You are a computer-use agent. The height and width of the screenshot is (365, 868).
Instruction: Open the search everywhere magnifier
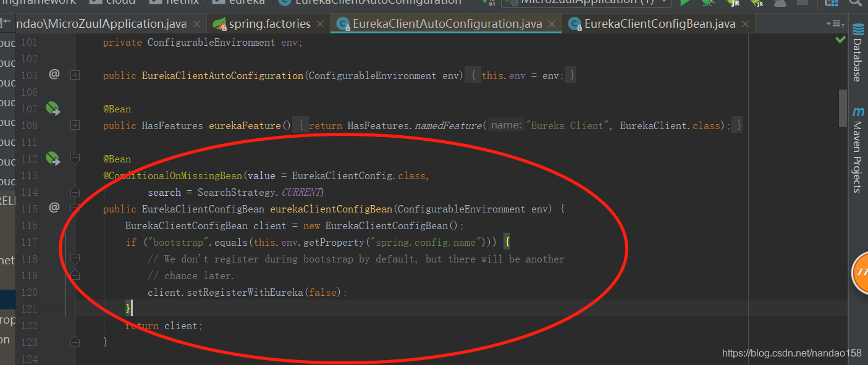pos(854,3)
